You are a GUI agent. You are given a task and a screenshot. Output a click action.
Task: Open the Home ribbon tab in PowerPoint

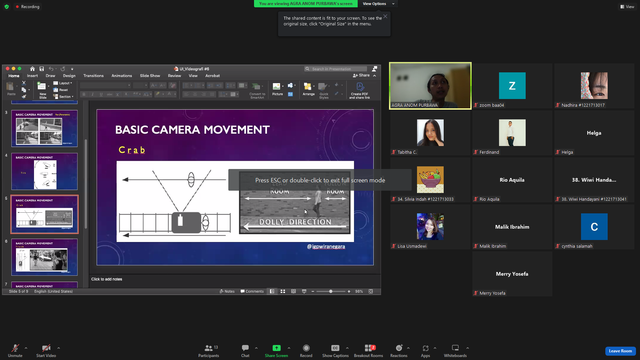pos(14,76)
